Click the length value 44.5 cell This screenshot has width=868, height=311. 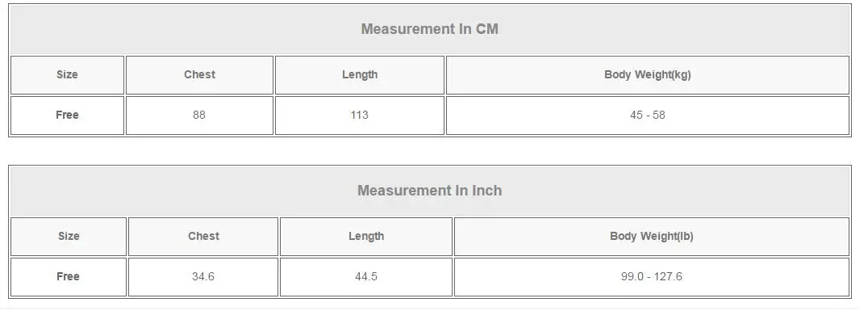[366, 276]
